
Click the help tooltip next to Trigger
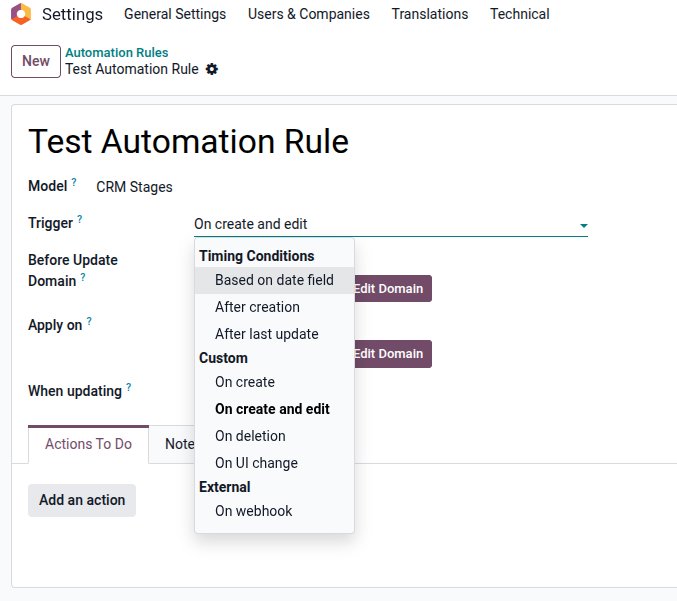click(x=80, y=219)
